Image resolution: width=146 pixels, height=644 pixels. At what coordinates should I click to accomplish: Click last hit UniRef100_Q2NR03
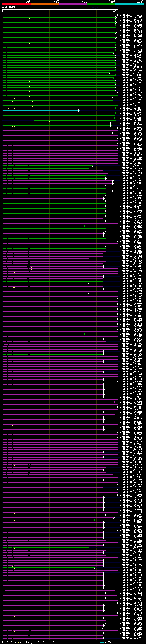tap(131, 638)
